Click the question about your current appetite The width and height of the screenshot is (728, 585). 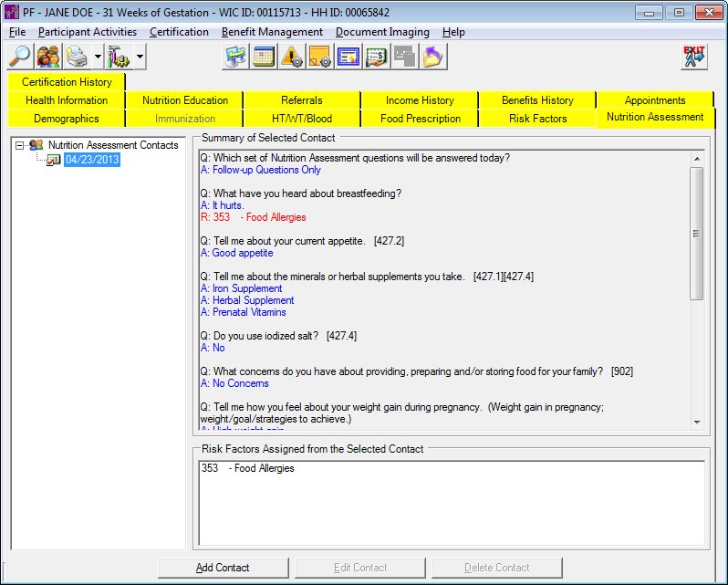[x=302, y=241]
